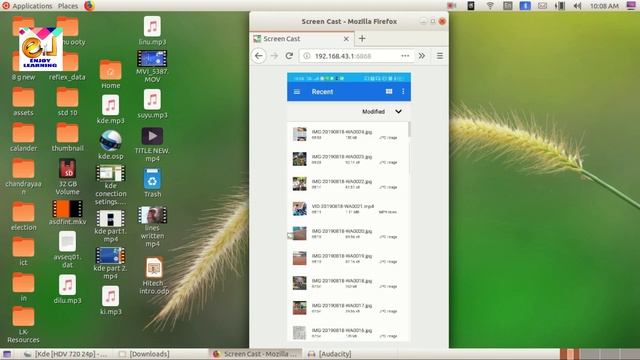Open IMG-20190818-WA0022.jpg in the list
This screenshot has width=640, height=360.
pos(348,184)
